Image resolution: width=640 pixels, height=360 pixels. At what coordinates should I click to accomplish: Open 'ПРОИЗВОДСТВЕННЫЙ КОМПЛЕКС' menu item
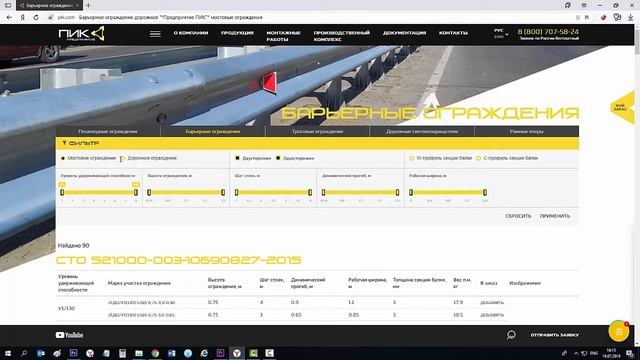(x=342, y=36)
